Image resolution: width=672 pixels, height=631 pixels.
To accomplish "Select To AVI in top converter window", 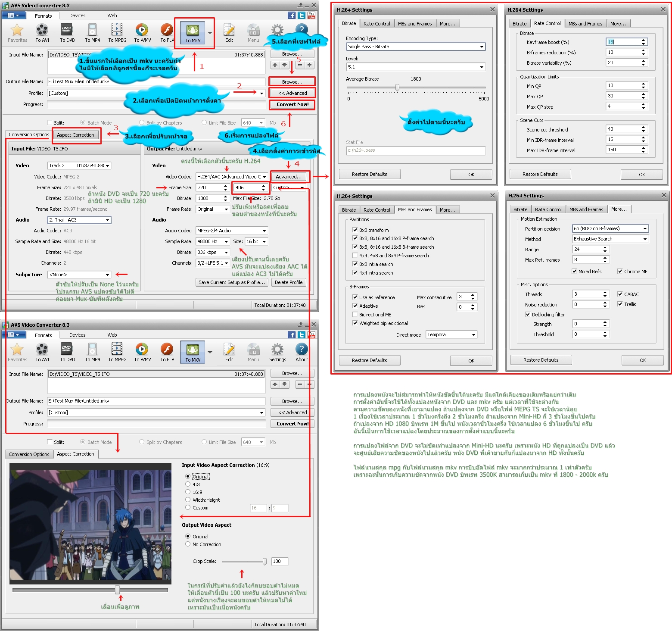I will [42, 33].
